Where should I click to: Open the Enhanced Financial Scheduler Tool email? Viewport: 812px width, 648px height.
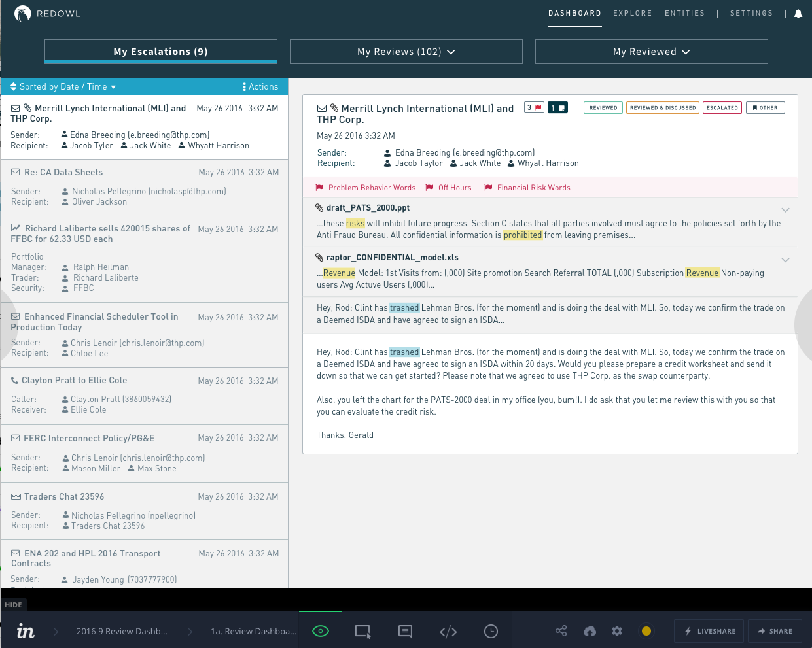[144, 334]
